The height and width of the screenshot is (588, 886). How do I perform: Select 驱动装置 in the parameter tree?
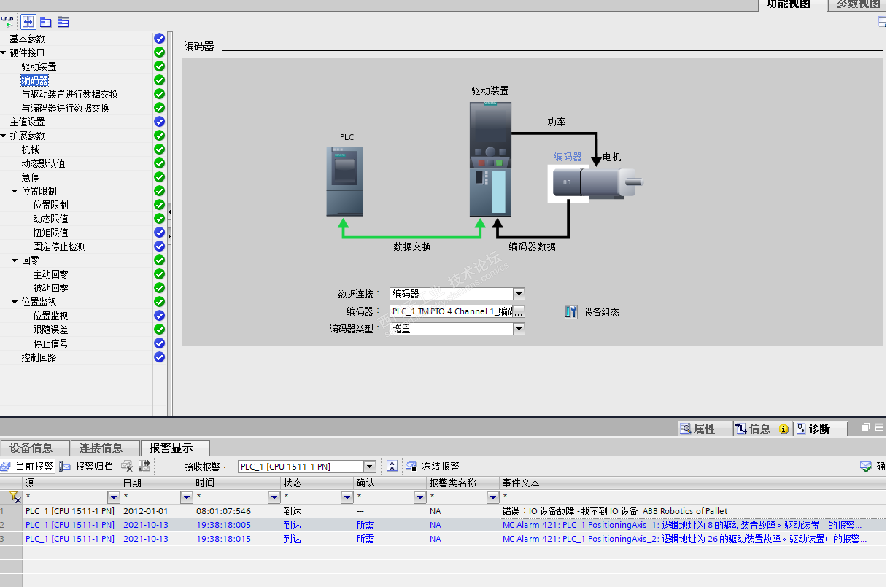pyautogui.click(x=39, y=67)
